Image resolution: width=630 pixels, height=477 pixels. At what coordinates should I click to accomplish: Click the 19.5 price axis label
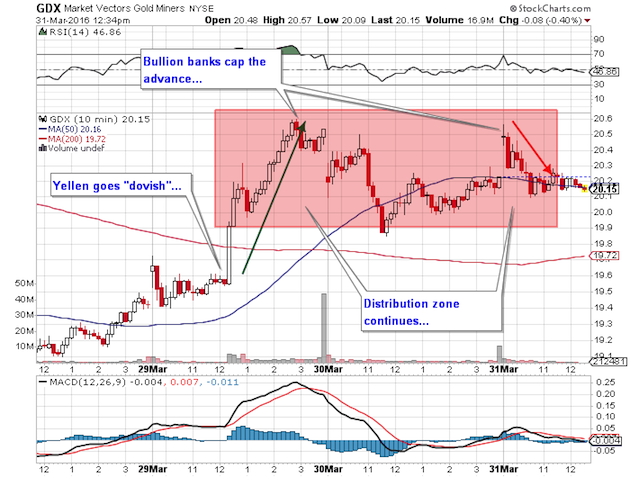(603, 291)
